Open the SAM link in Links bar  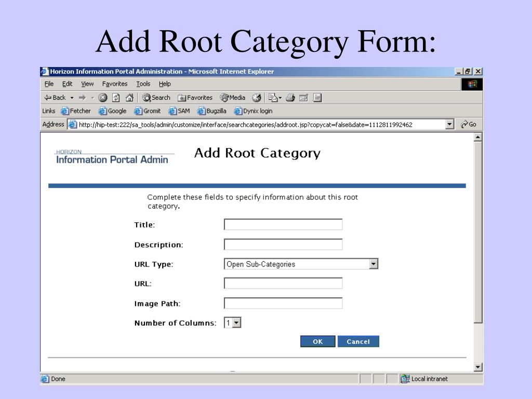pyautogui.click(x=179, y=111)
